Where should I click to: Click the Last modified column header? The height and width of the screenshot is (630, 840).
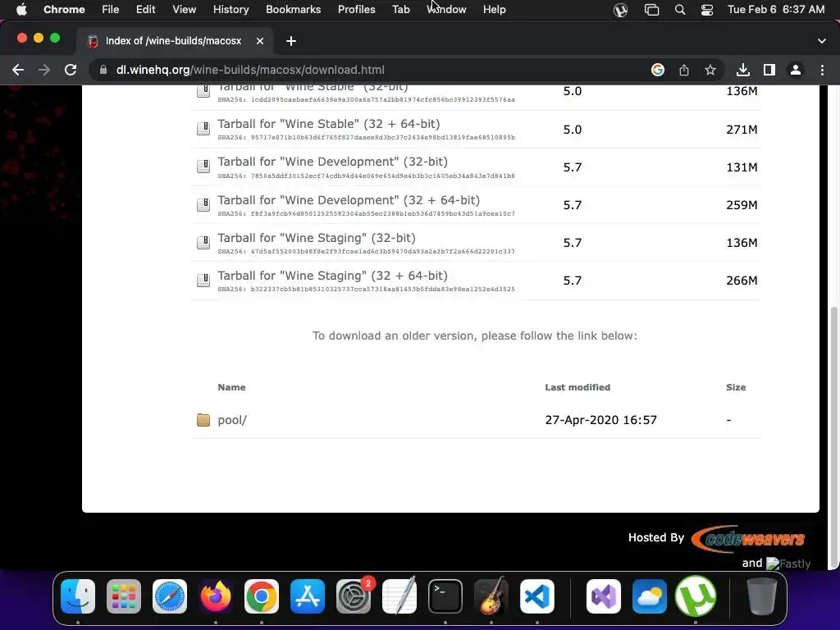(x=577, y=387)
